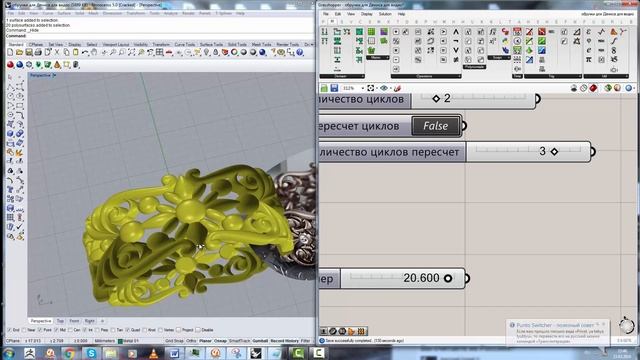
Task: Click the red car icon in Rhino toolbar
Action: tap(169, 52)
